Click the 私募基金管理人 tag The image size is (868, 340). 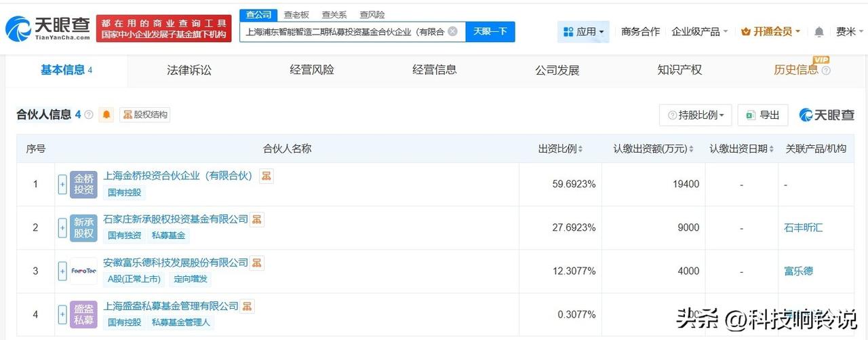pyautogui.click(x=180, y=322)
